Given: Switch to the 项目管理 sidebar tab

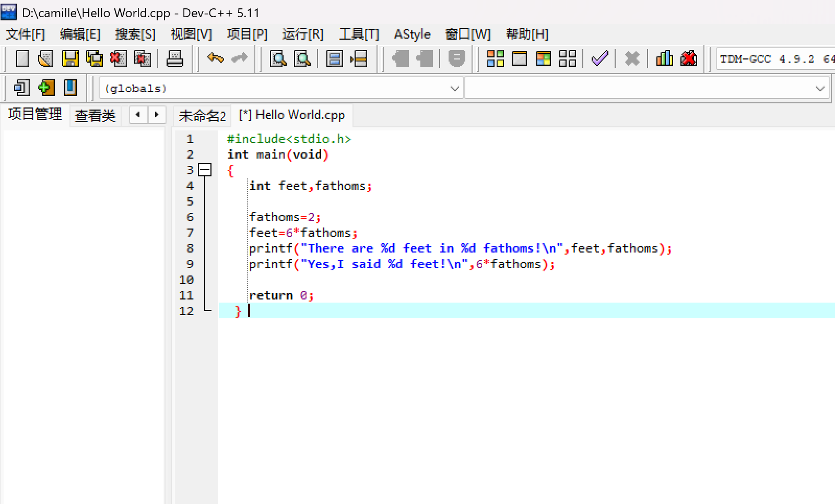Looking at the screenshot, I should 35,114.
